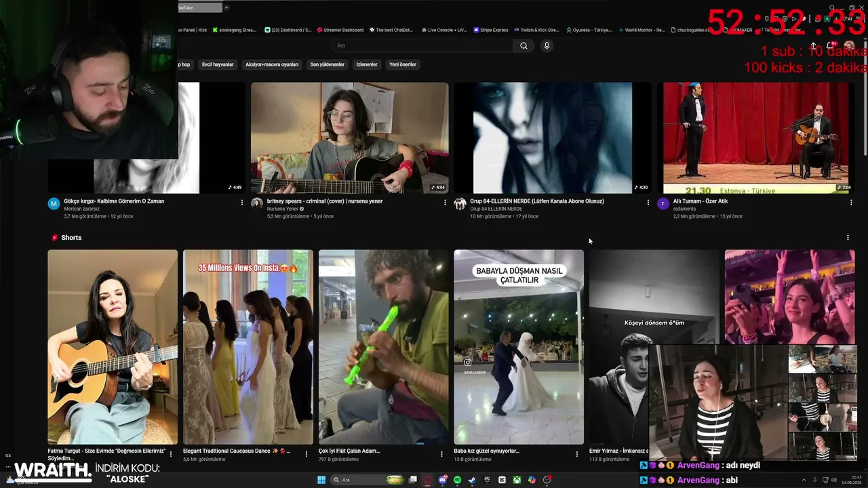This screenshot has width=868, height=488.
Task: Open the channel name 'Nursena Yener'
Action: pos(283,209)
